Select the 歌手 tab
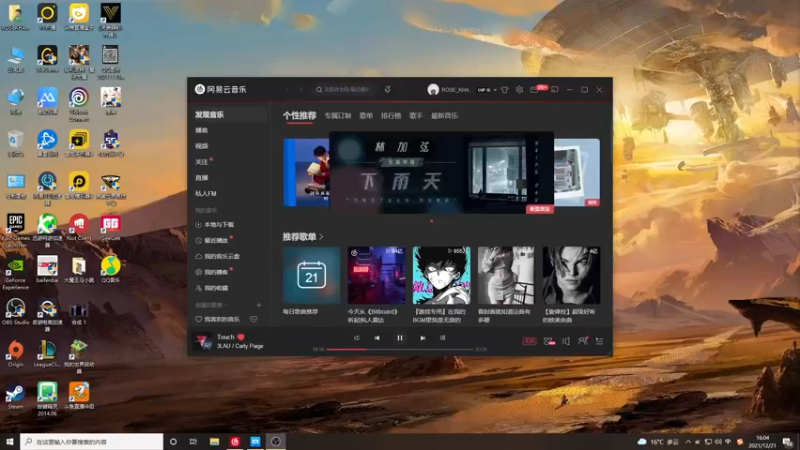The image size is (800, 450). (x=416, y=116)
